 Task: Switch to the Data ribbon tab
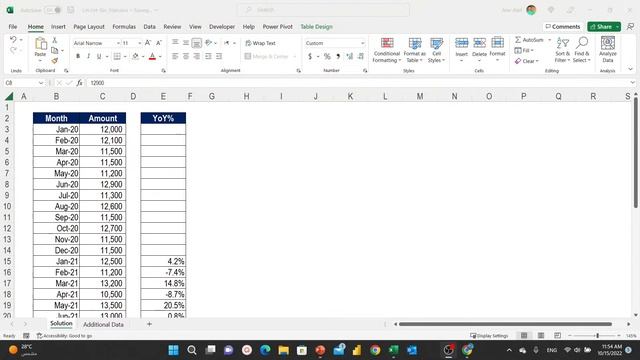point(149,27)
